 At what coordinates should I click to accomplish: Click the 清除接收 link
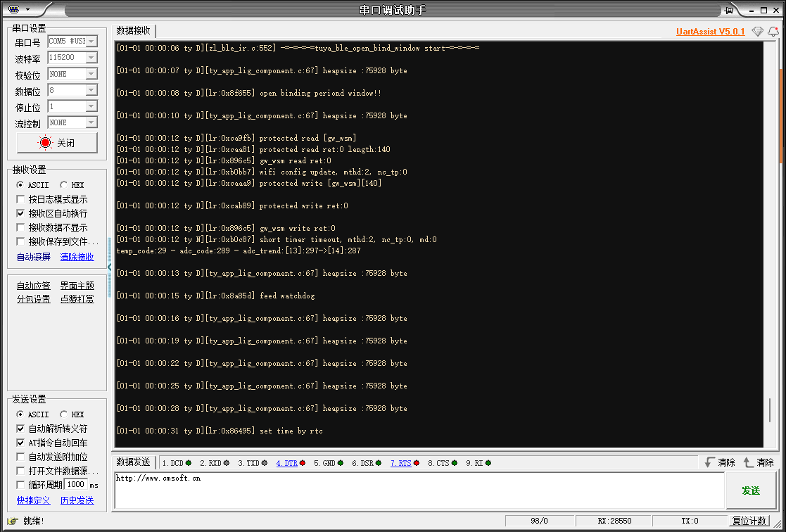(x=77, y=257)
